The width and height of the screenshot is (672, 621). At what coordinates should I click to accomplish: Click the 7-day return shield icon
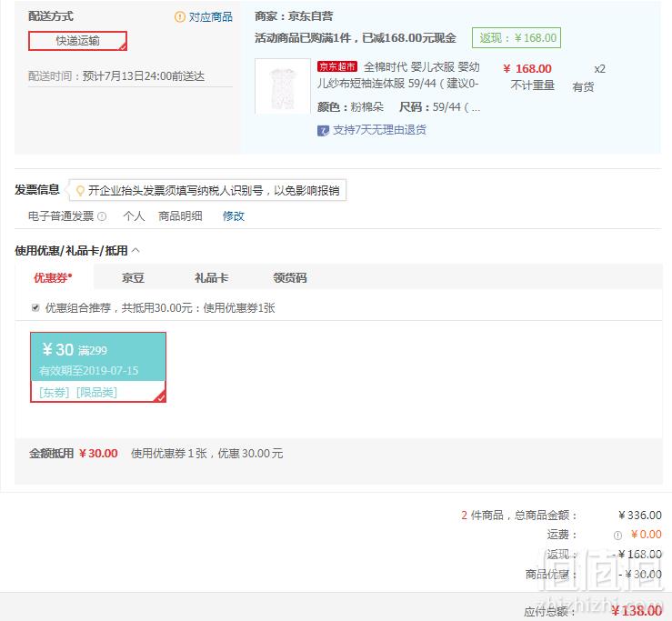[x=323, y=130]
